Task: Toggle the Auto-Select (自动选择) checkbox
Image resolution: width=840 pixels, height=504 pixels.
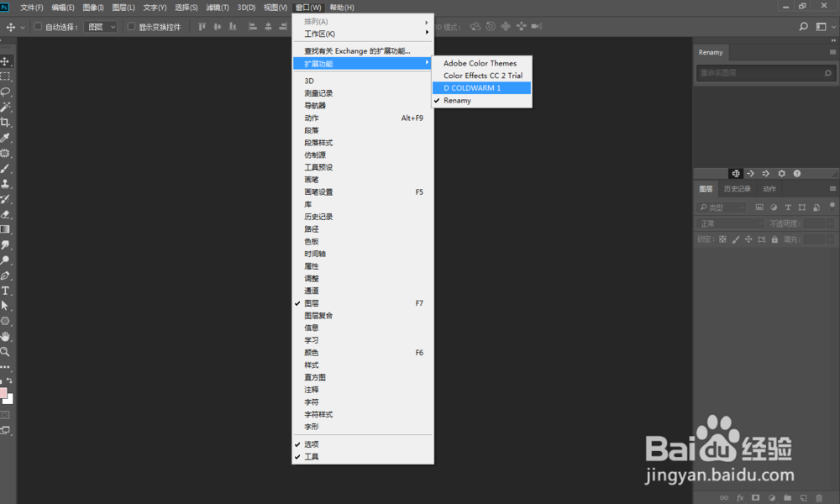Action: tap(38, 26)
